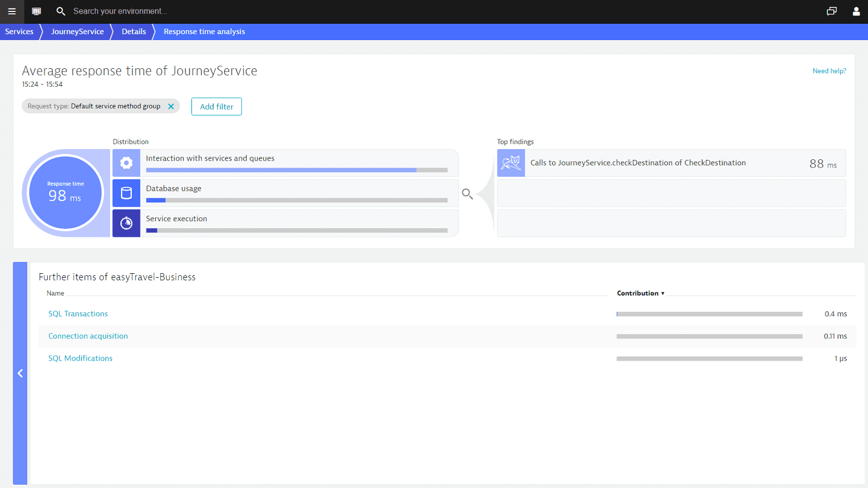Go to Services in the breadcrumb
Image resolution: width=868 pixels, height=488 pixels.
(20, 32)
